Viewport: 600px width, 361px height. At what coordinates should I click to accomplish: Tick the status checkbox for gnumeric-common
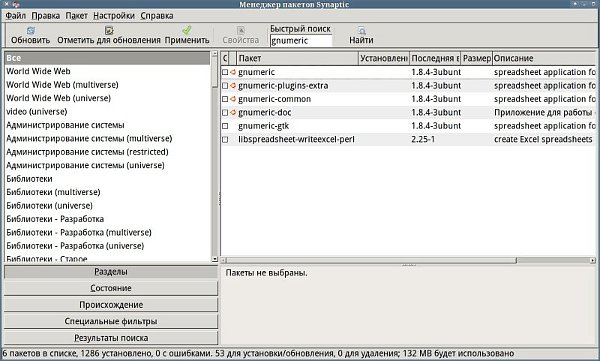(225, 99)
